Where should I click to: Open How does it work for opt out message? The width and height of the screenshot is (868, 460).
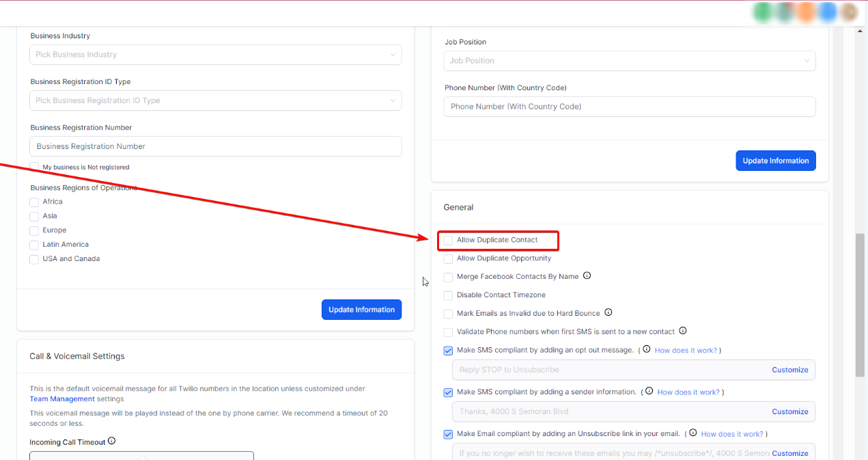[x=686, y=351]
